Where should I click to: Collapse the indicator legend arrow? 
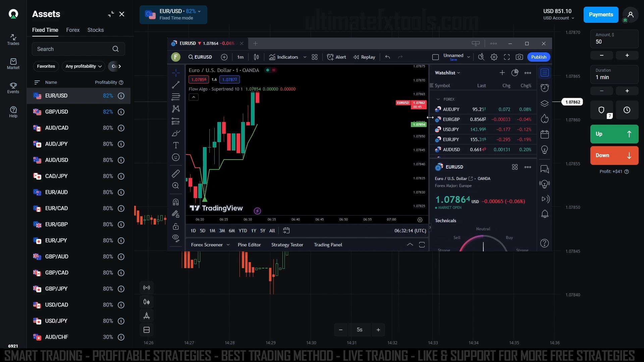(194, 97)
